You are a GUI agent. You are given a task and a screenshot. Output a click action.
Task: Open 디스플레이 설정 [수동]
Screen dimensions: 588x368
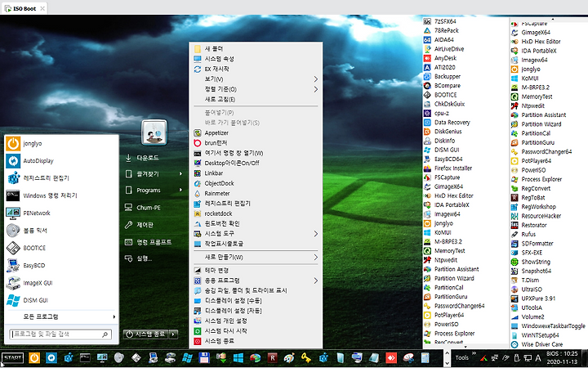point(256,301)
